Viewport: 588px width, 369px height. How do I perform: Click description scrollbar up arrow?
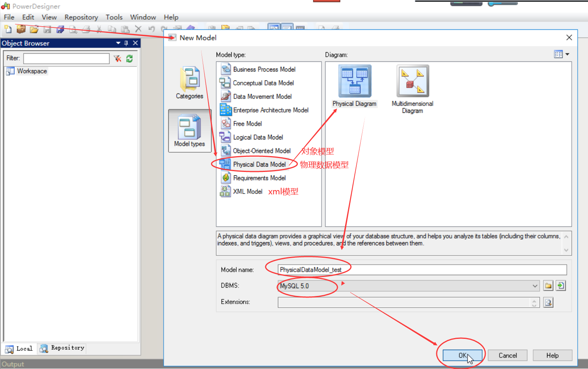(x=566, y=236)
